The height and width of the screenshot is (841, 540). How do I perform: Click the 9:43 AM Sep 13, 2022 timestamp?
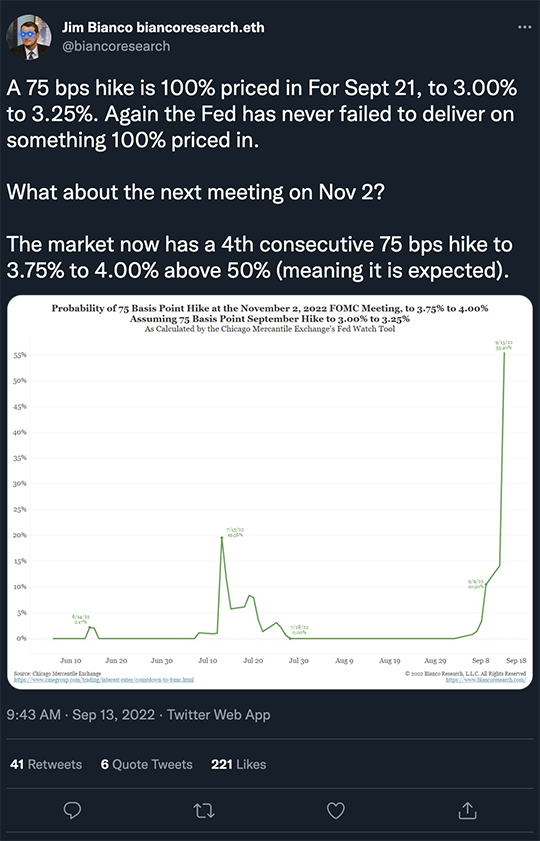pos(80,714)
